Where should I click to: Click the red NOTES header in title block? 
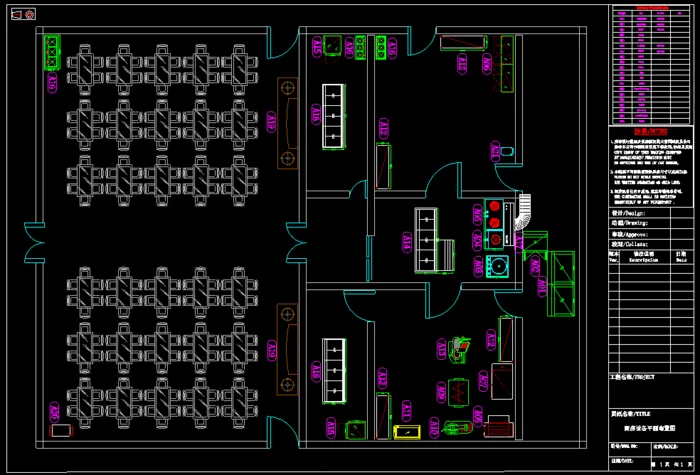pyautogui.click(x=650, y=131)
